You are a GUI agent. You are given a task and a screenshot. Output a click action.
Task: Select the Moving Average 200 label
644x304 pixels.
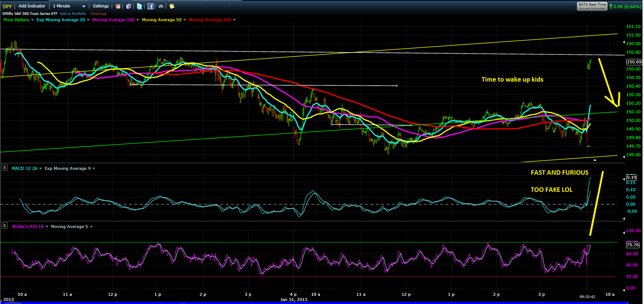210,20
